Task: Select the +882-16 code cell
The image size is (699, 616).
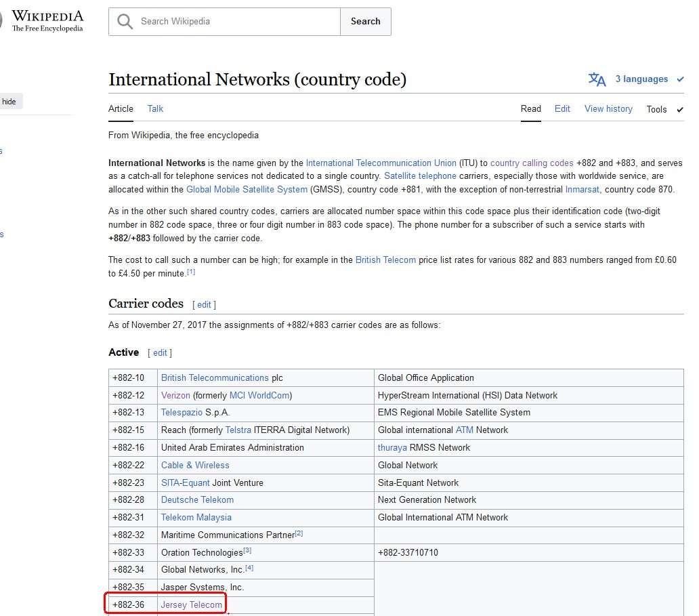Action: (133, 448)
